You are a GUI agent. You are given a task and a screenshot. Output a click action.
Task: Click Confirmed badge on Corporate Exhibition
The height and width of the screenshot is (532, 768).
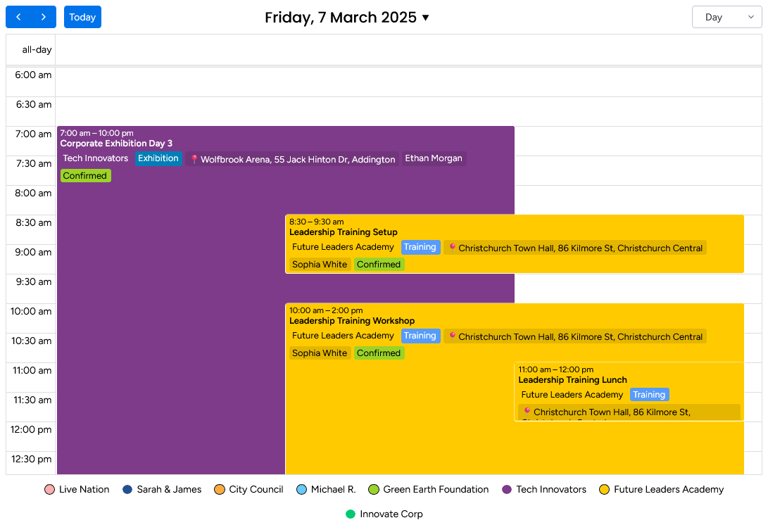[84, 176]
